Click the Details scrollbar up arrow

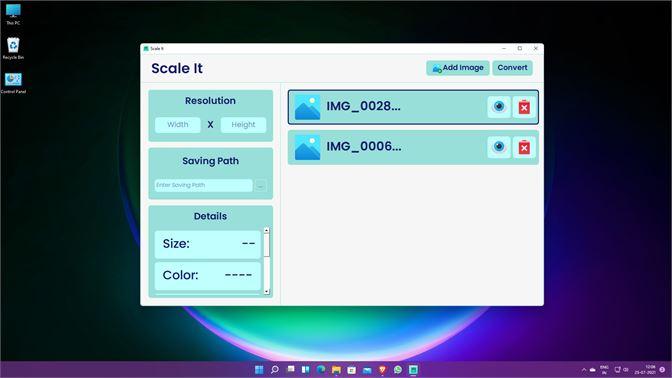point(267,231)
